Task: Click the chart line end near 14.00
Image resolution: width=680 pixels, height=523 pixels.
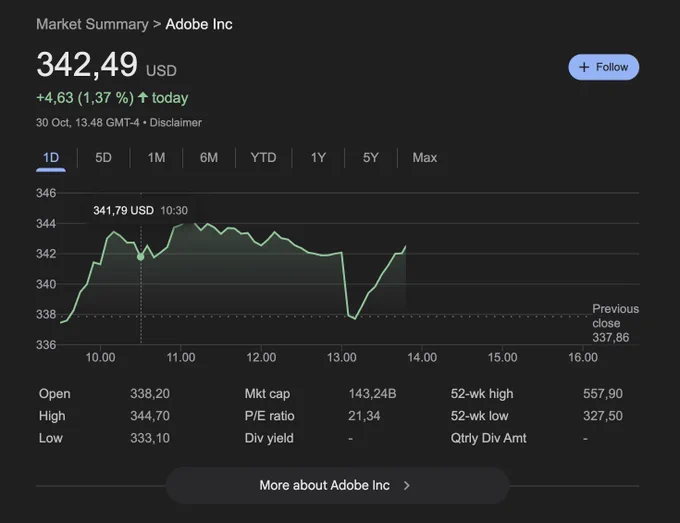Action: click(x=405, y=246)
